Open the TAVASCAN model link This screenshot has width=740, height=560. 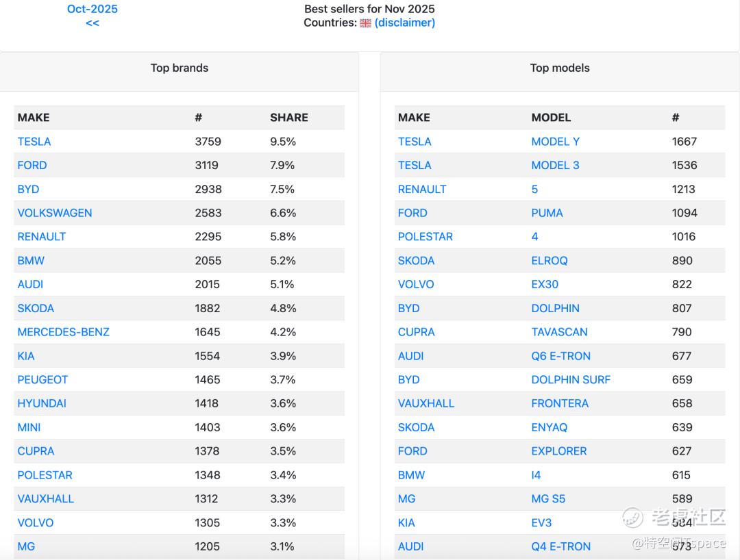tap(559, 332)
